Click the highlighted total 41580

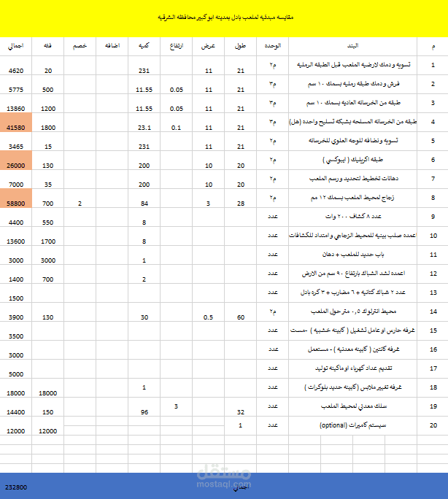[16, 123]
